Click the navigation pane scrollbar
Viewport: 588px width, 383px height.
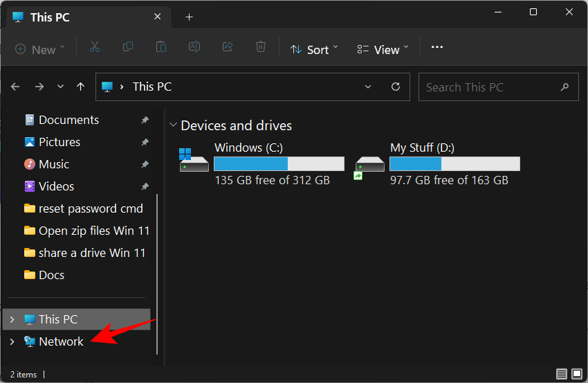pos(157,274)
